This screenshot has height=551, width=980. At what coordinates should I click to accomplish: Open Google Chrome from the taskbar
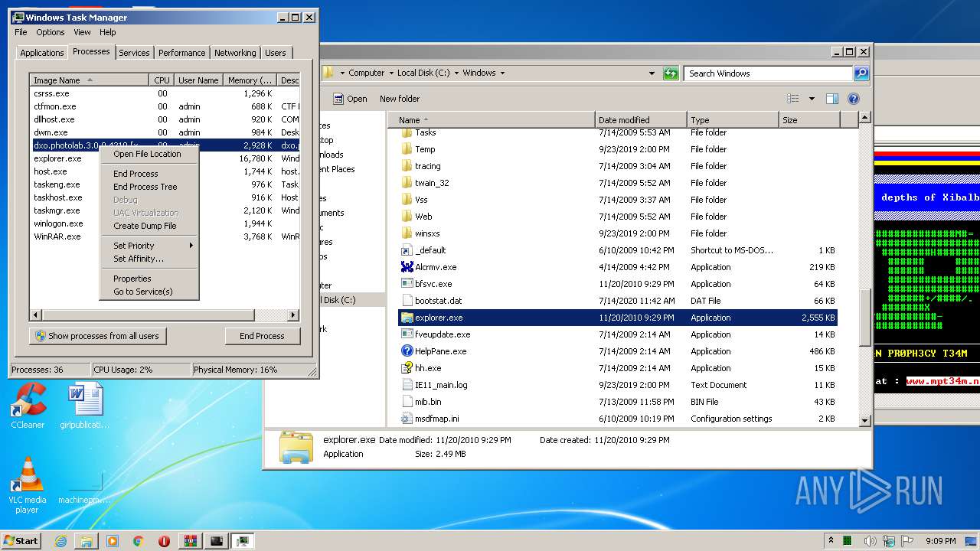point(139,541)
